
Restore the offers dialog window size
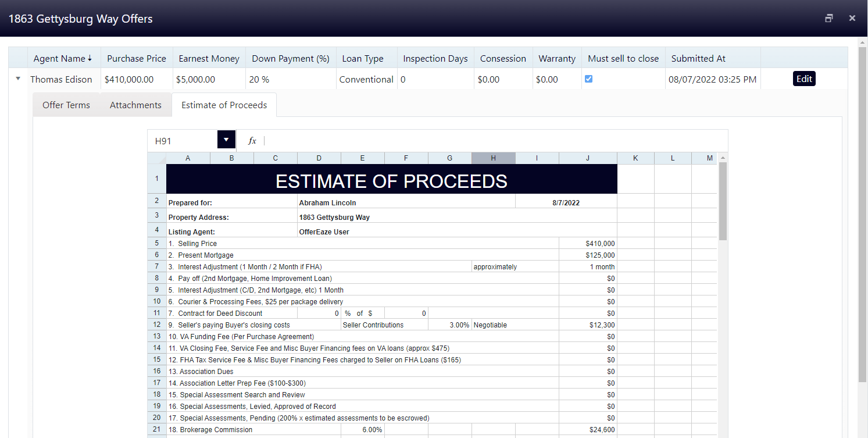pos(829,18)
